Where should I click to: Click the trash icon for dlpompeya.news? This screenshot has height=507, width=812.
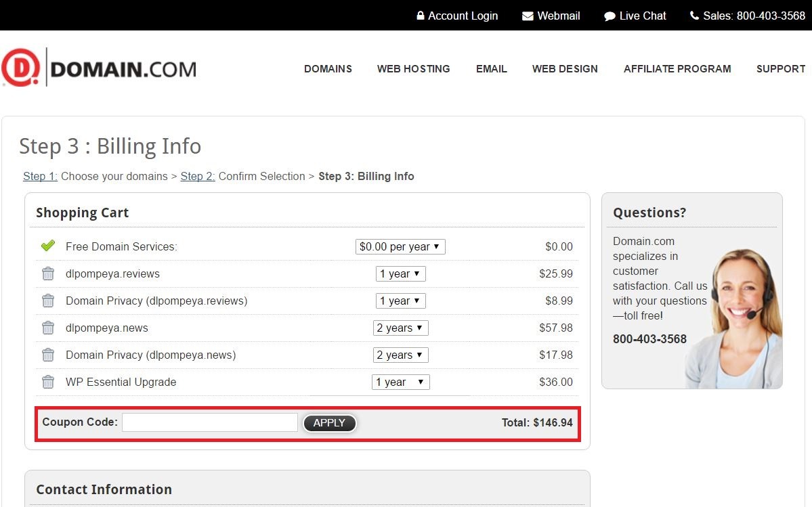pos(48,328)
